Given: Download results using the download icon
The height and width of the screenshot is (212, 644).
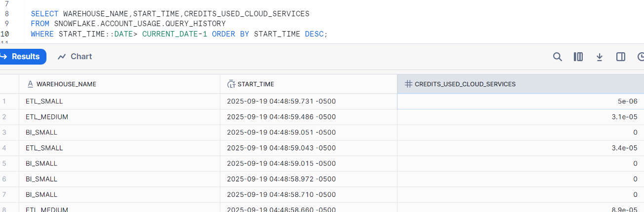Looking at the screenshot, I should pyautogui.click(x=600, y=57).
